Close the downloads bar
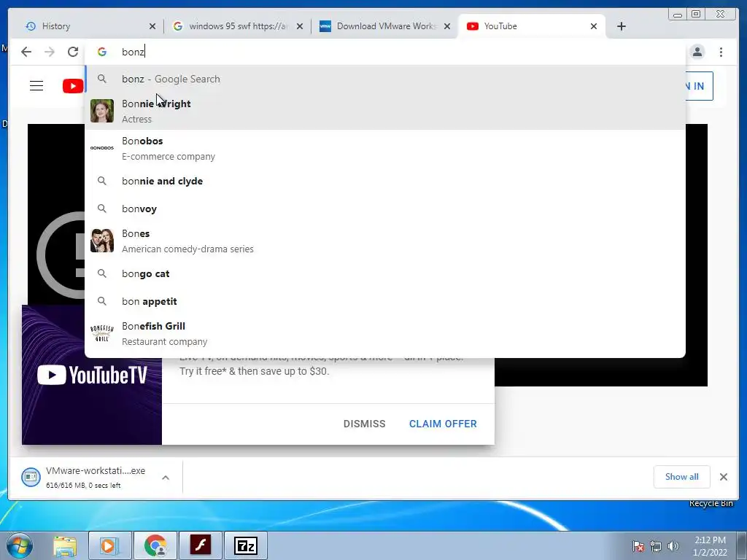The width and height of the screenshot is (747, 560). point(724,477)
